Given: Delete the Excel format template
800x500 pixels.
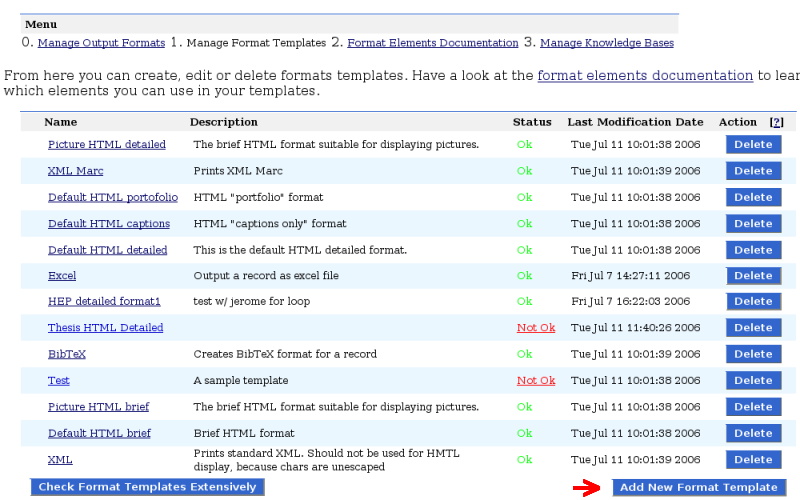Looking at the screenshot, I should click(753, 276).
